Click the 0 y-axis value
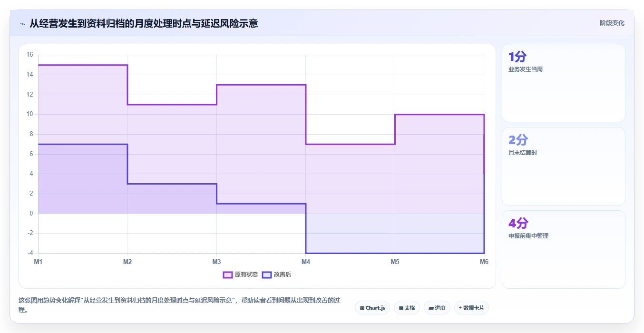This screenshot has width=644, height=333. click(x=31, y=214)
